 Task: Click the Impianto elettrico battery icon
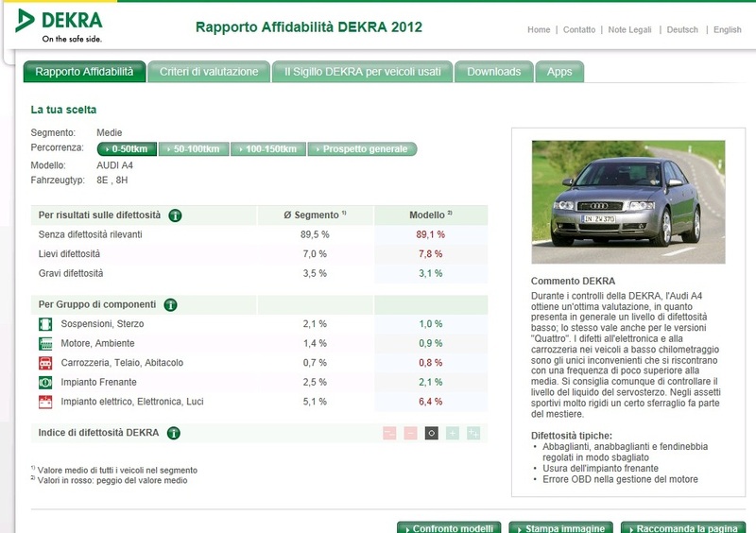pos(44,402)
